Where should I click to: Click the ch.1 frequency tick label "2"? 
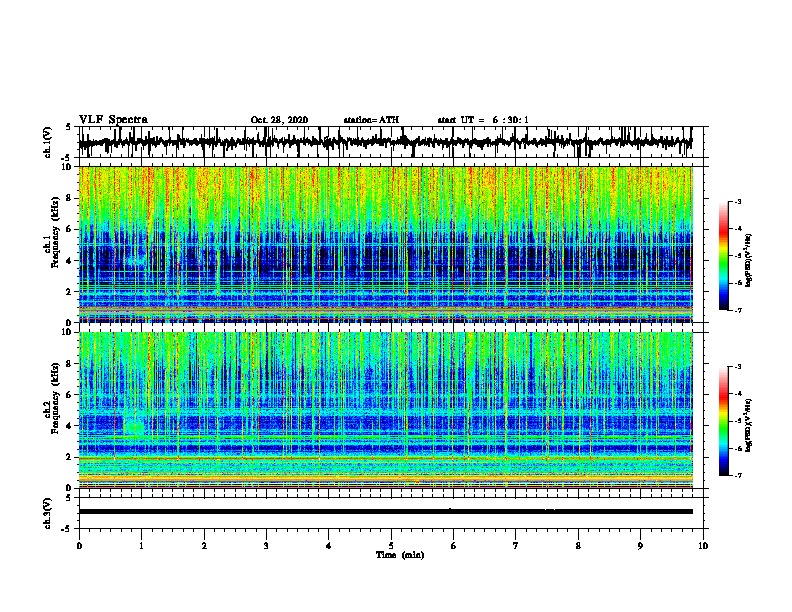tap(71, 291)
